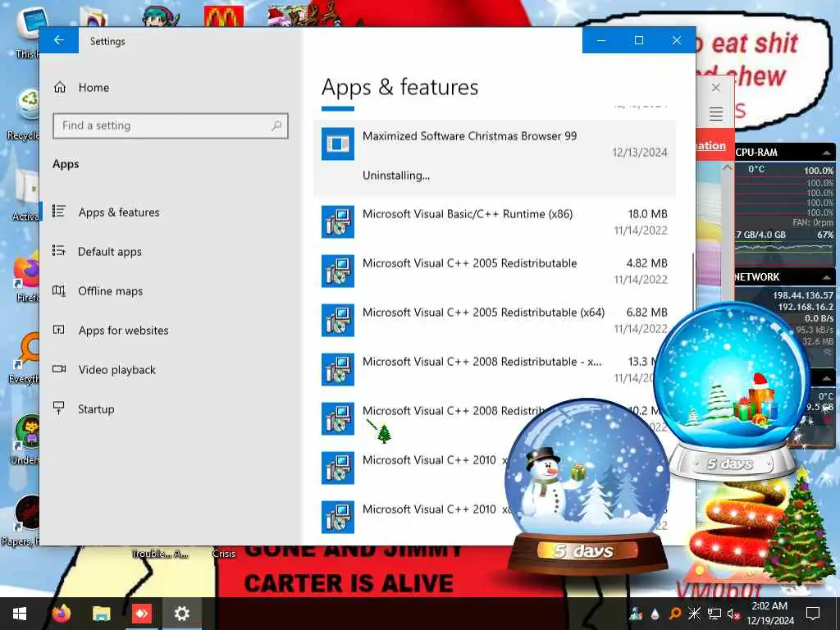Screen dimensions: 840x630
Task: Click the snowflake tray icon
Action: point(694,614)
